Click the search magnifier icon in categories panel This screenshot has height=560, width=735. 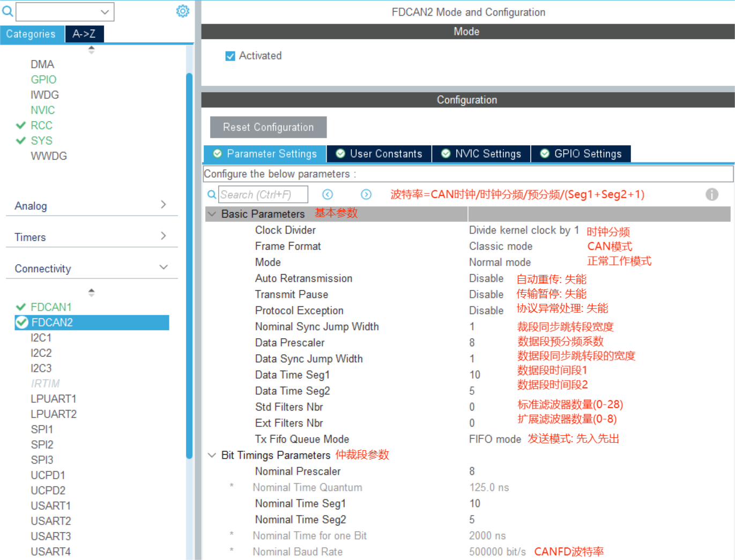(x=8, y=11)
